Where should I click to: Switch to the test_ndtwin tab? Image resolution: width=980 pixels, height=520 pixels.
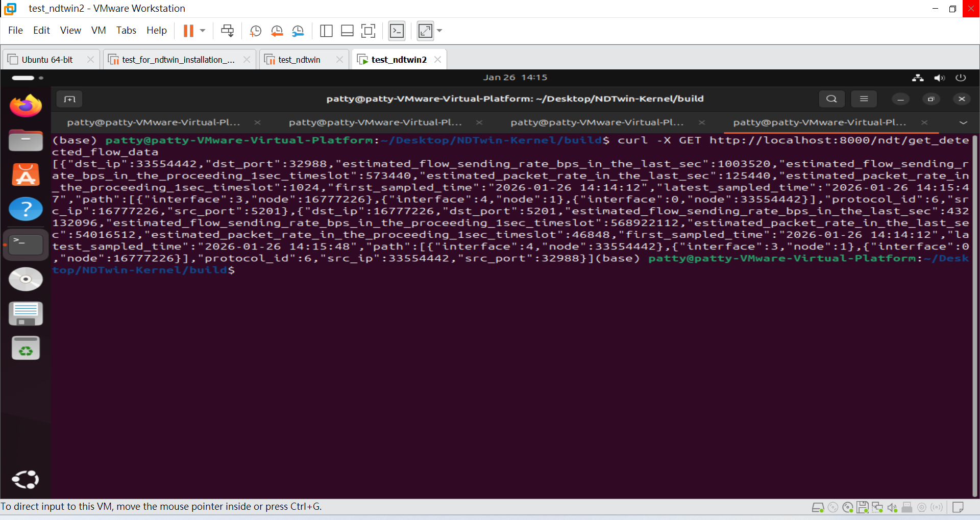299,60
